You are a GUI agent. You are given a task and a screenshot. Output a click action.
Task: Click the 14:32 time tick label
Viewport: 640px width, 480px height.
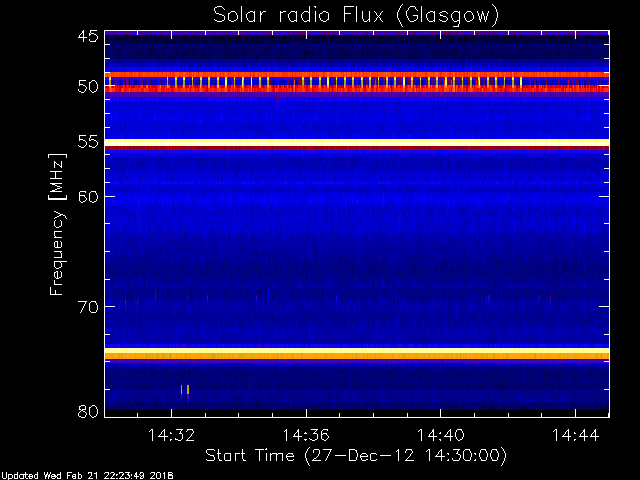[x=171, y=435]
